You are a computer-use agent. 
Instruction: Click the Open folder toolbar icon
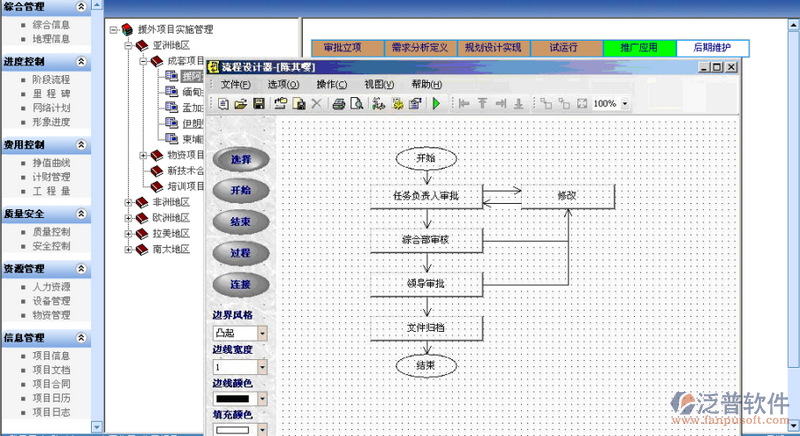pyautogui.click(x=240, y=103)
